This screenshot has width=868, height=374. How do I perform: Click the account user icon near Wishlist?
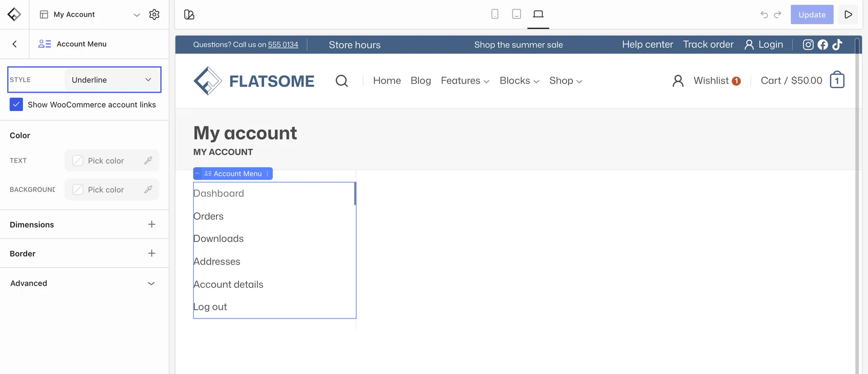point(678,81)
